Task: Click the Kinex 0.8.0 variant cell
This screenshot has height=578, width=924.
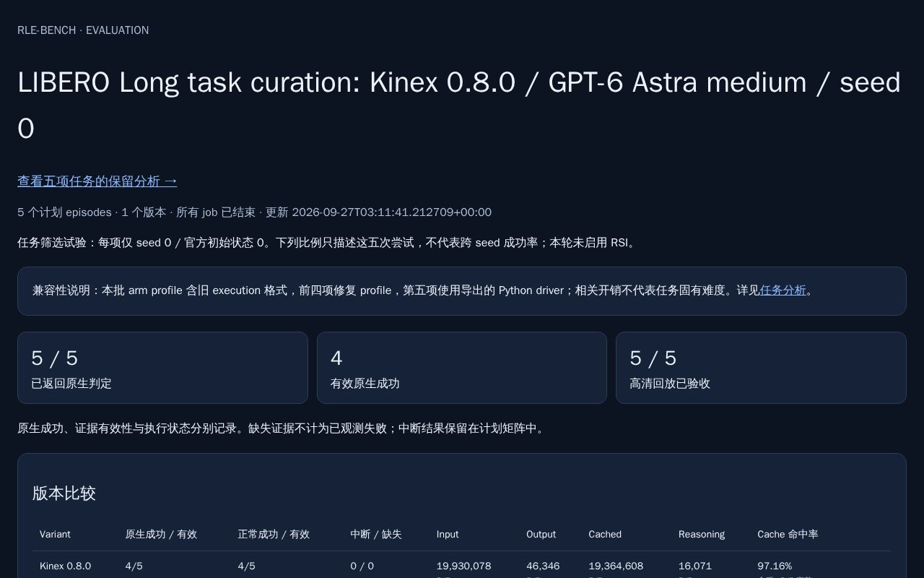Action: 66,566
